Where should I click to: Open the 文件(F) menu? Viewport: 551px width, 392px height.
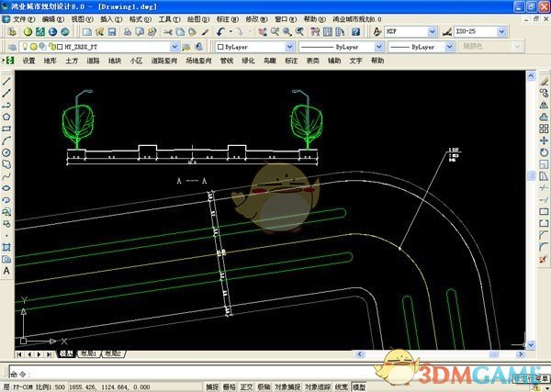pos(23,19)
